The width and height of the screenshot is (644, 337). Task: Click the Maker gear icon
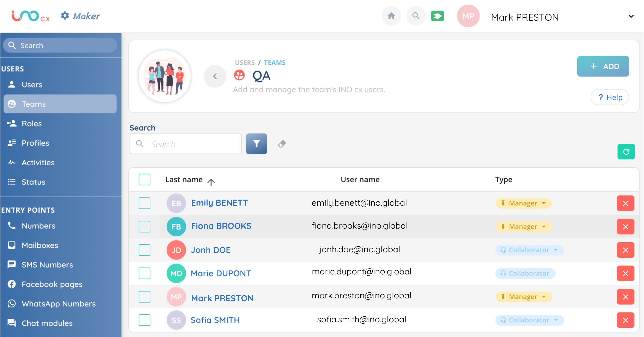click(65, 16)
